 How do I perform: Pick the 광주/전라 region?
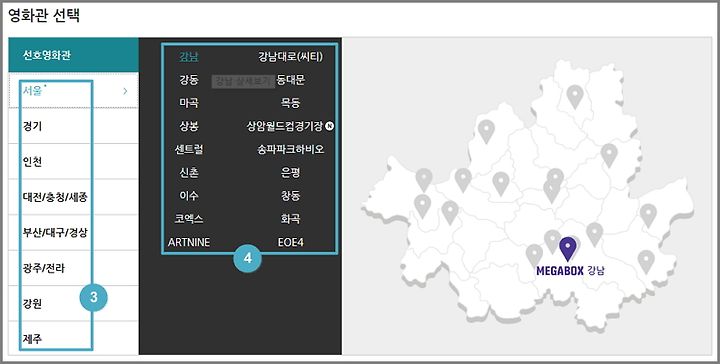click(73, 268)
